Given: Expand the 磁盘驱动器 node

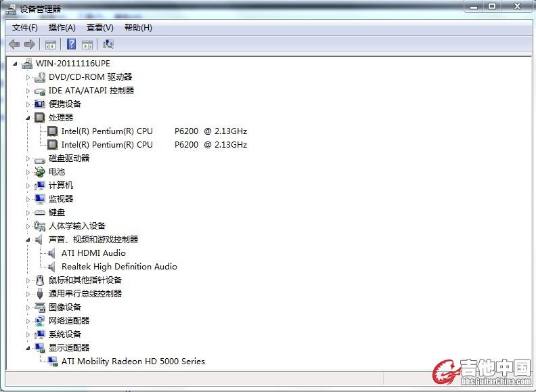Looking at the screenshot, I should (28, 158).
